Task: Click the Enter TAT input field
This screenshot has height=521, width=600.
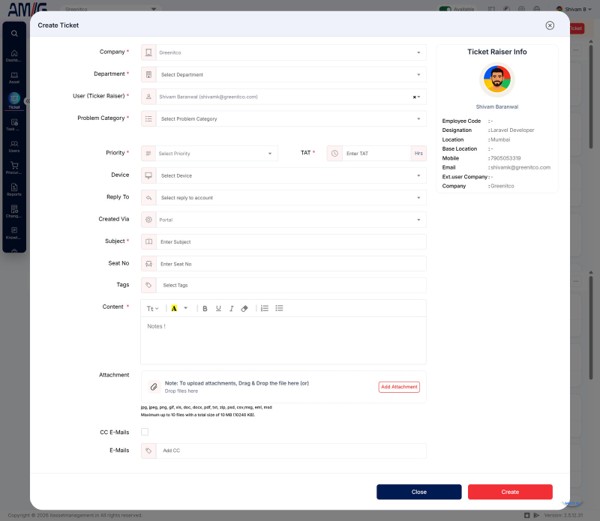Action: pyautogui.click(x=377, y=153)
